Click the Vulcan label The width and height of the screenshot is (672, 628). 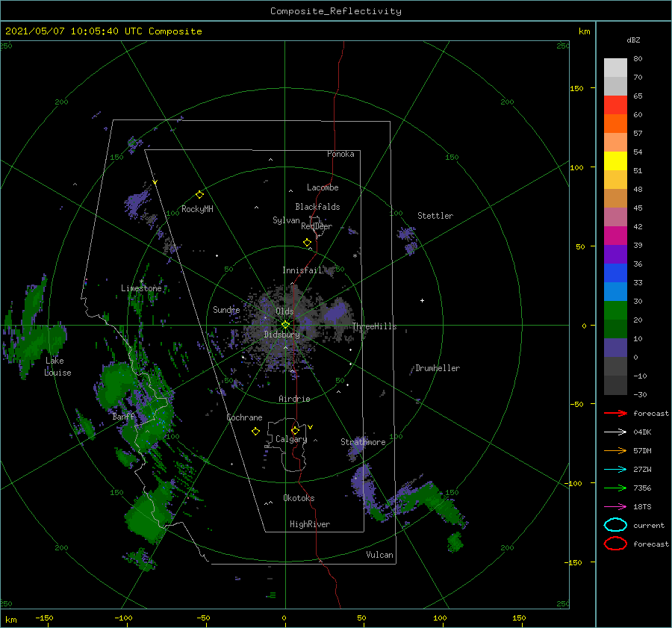(x=380, y=555)
